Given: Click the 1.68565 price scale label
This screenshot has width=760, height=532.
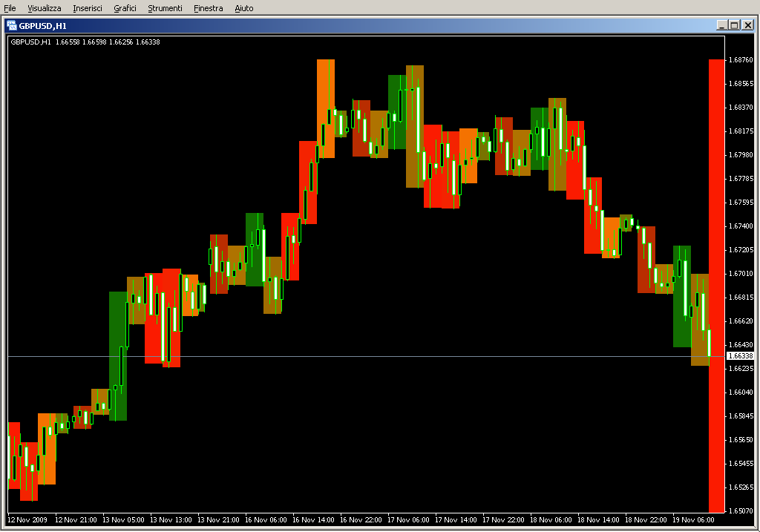Looking at the screenshot, I should [x=741, y=84].
